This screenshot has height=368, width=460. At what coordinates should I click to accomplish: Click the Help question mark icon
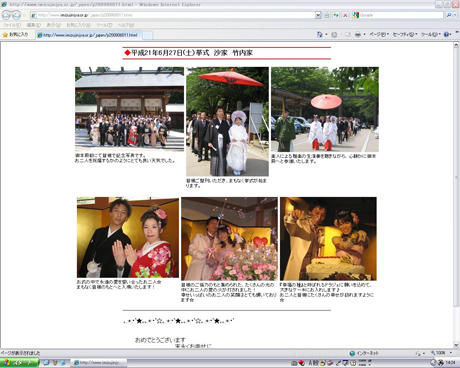tap(447, 34)
